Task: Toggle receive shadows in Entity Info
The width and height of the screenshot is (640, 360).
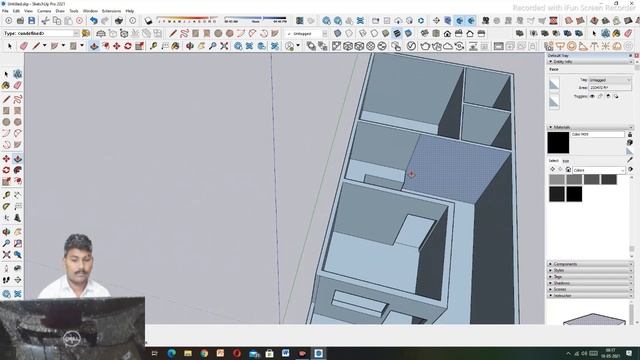Action: [608, 96]
